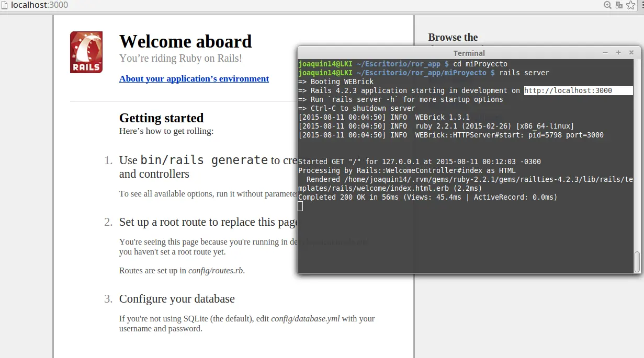Viewport: 644px width, 358px height.
Task: Click the Terminal vertical scrollbar thumb
Action: [x=637, y=261]
